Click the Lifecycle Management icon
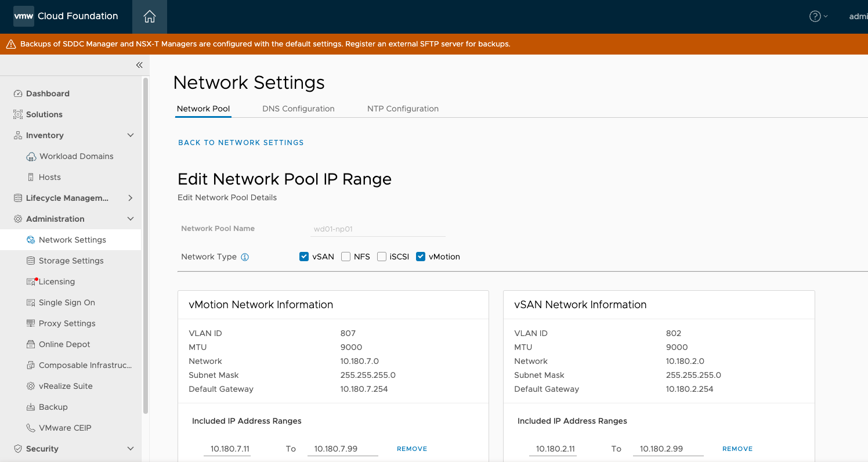 [17, 198]
